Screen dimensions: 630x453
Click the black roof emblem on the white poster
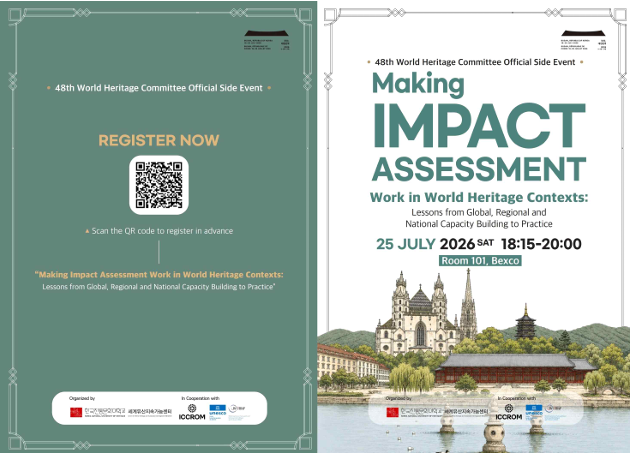[x=583, y=33]
